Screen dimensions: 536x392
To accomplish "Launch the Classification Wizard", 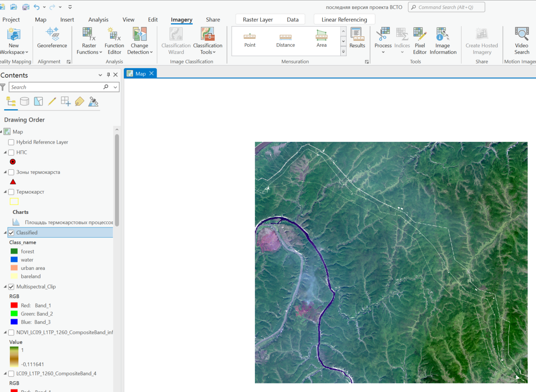I will tap(176, 38).
